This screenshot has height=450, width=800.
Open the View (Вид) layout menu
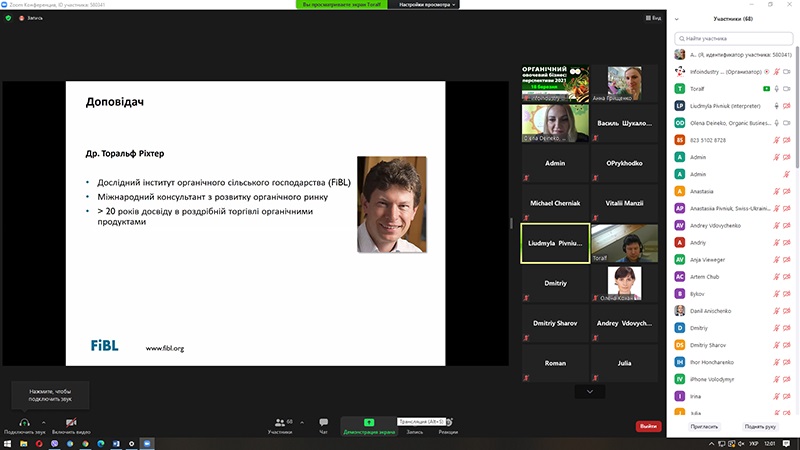(653, 18)
